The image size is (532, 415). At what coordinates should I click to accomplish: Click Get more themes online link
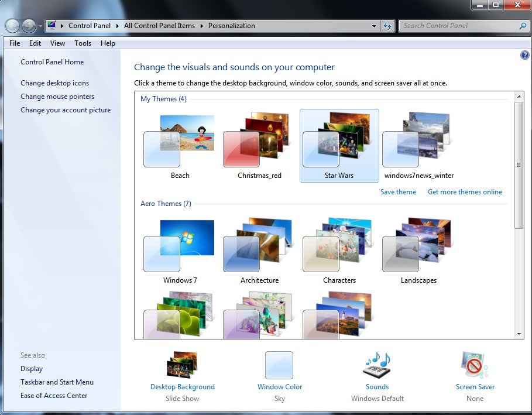click(465, 192)
